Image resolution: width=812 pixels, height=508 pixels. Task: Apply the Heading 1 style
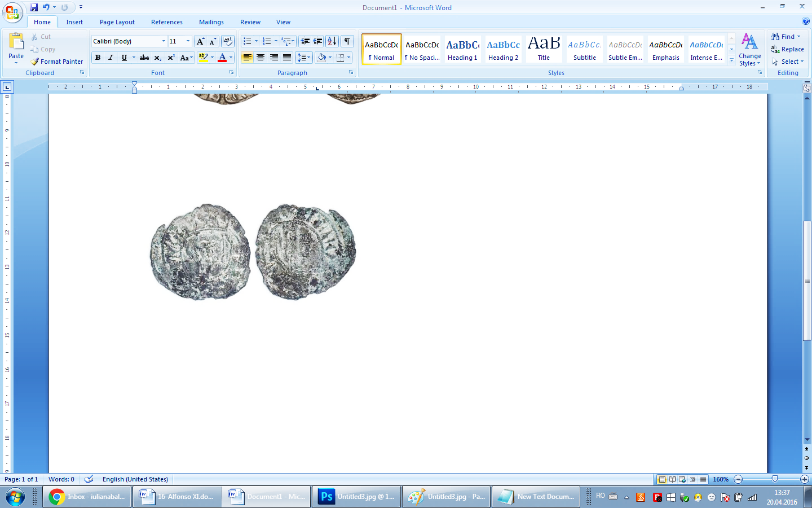tap(462, 50)
